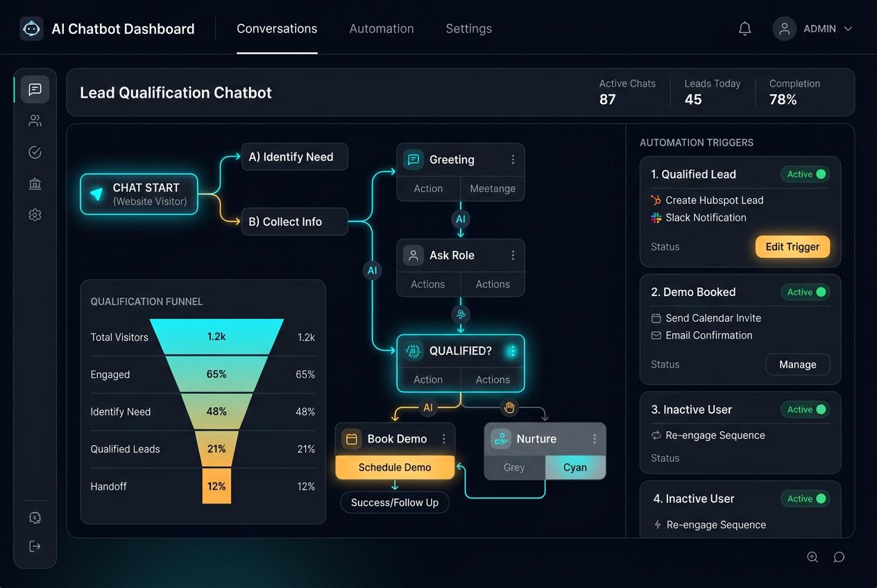Image resolution: width=877 pixels, height=588 pixels.
Task: Switch to the Settings tab
Action: (x=469, y=28)
